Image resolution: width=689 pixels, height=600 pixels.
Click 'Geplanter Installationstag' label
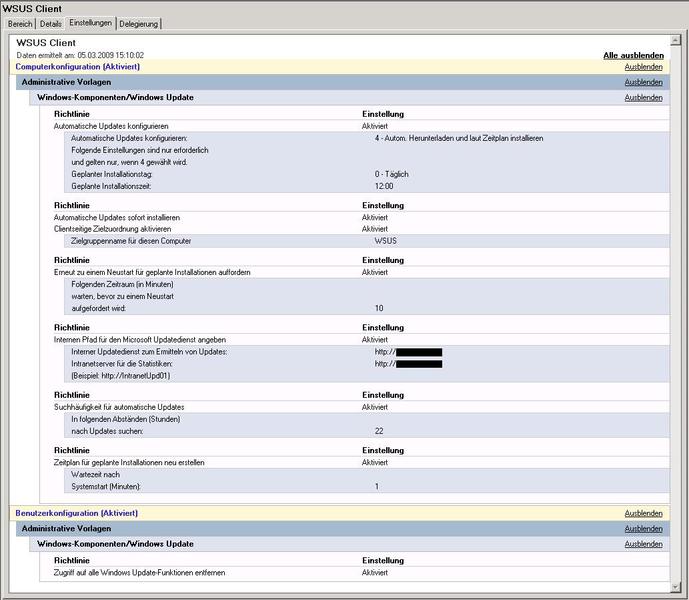[112, 174]
